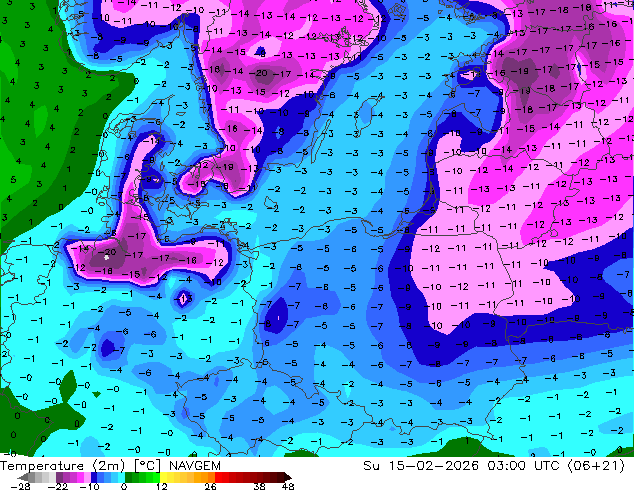Click the 'Su 15-02-2026 03:00 UTC' forecast timestamp

[x=461, y=466]
